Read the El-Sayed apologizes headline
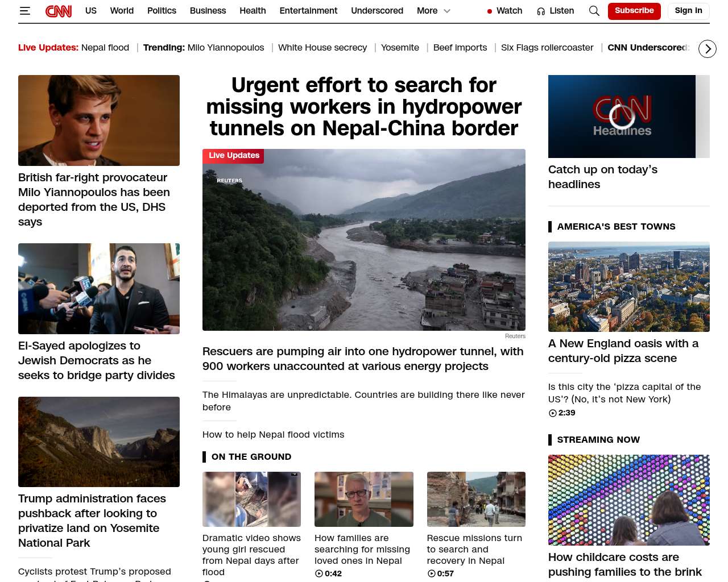The height and width of the screenshot is (582, 728). [97, 360]
